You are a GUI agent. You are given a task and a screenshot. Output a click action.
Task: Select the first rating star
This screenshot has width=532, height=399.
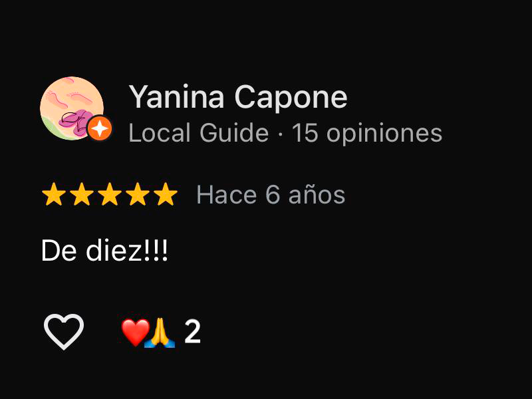click(54, 194)
